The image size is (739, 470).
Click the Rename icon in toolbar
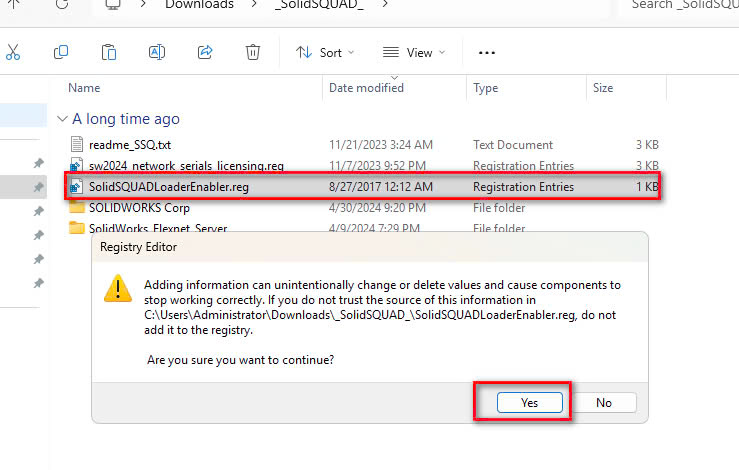(x=157, y=52)
